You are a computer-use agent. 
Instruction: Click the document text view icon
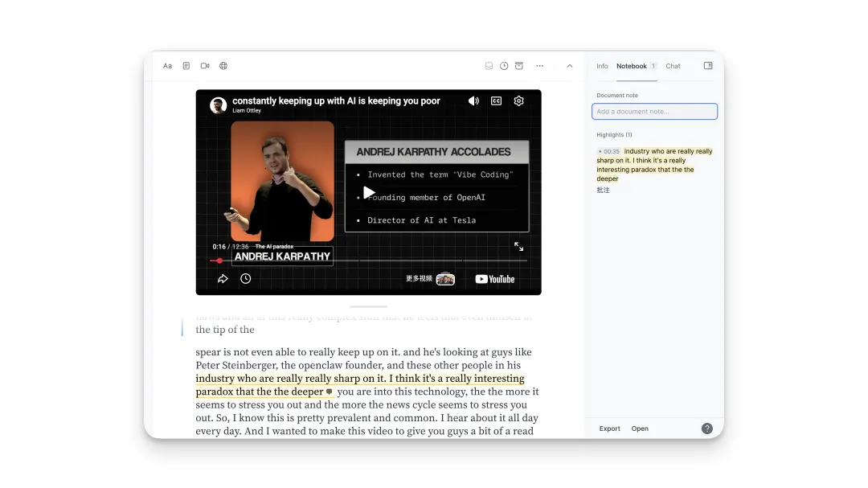[x=186, y=66]
